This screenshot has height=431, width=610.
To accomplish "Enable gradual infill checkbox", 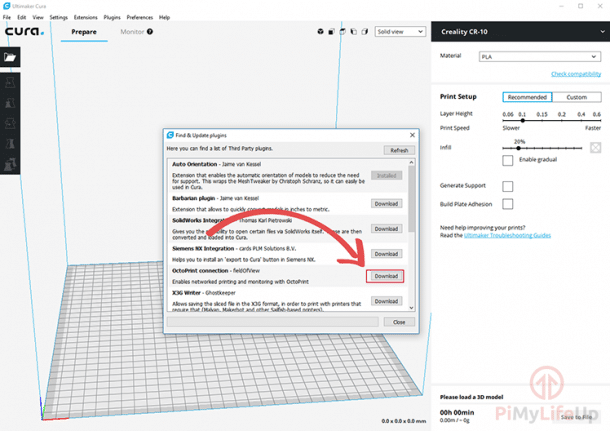I will point(506,160).
